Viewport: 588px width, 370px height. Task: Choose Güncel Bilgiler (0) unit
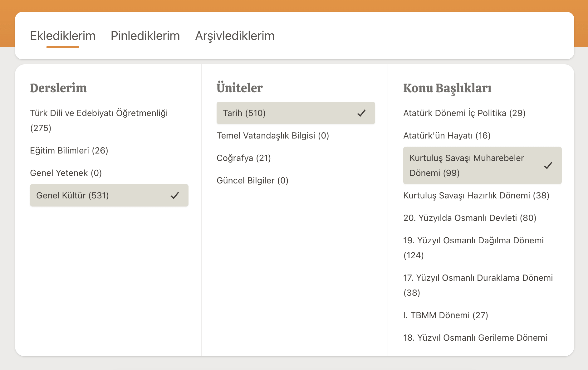pyautogui.click(x=252, y=180)
